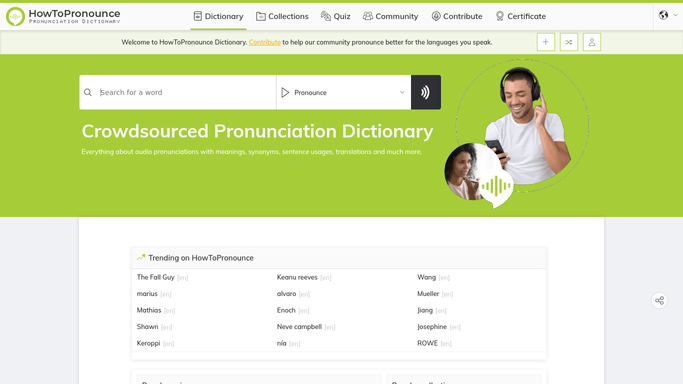Expand the Pronounce mode dropdown

pyautogui.click(x=343, y=92)
